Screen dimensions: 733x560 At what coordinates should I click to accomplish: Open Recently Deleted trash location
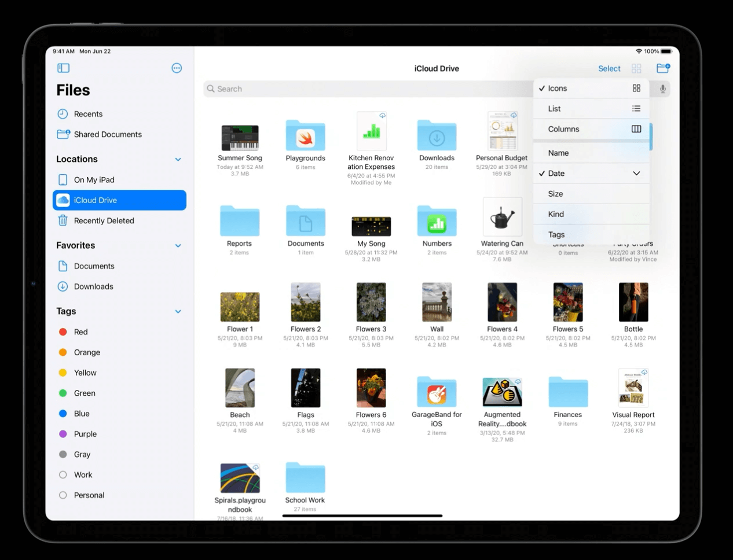coord(119,220)
